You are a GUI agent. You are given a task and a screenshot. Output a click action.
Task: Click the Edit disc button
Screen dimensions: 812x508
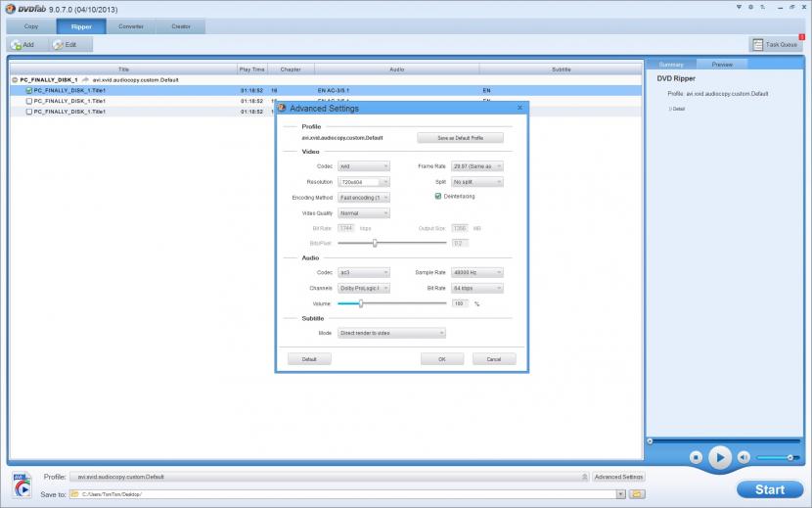(66, 45)
